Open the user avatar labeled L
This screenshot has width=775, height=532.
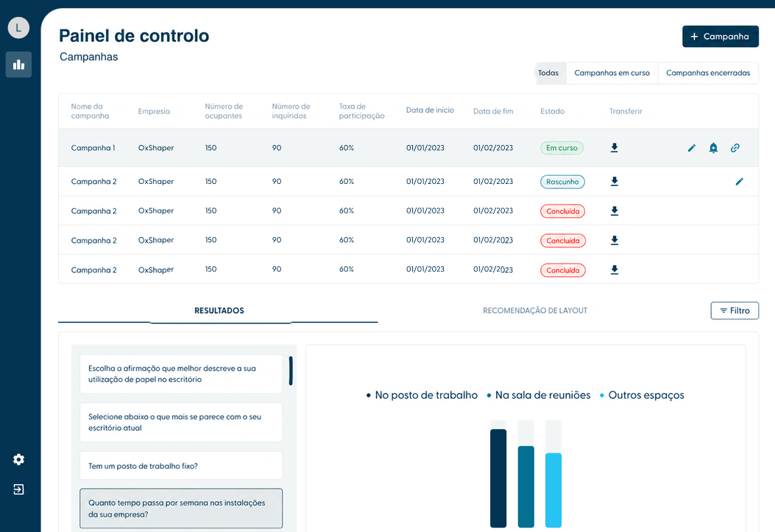pos(19,28)
